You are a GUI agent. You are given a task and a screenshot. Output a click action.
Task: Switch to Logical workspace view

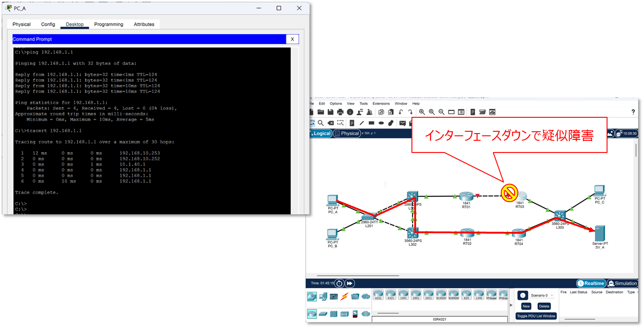pyautogui.click(x=320, y=134)
